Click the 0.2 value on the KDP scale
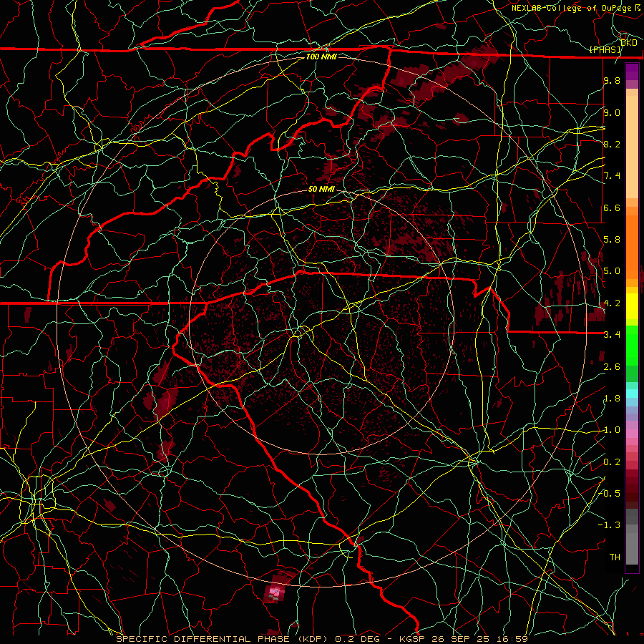 pyautogui.click(x=612, y=462)
